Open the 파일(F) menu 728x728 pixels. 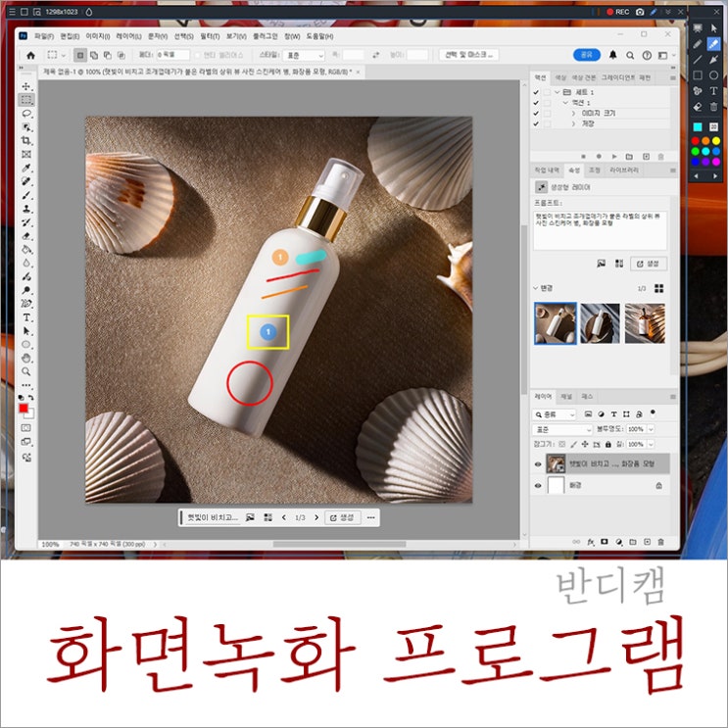(44, 36)
